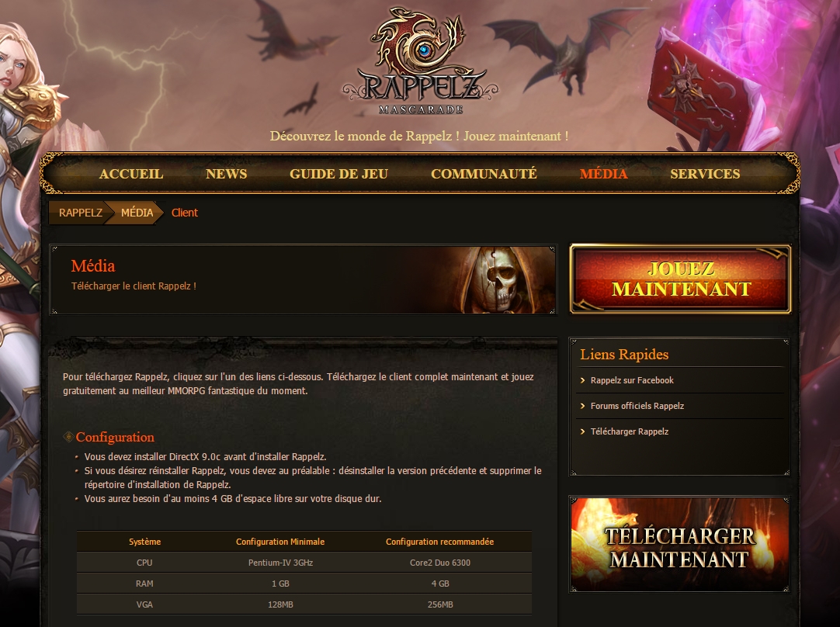Viewport: 840px width, 627px height.
Task: Open the ACCUEIL menu
Action: point(131,174)
